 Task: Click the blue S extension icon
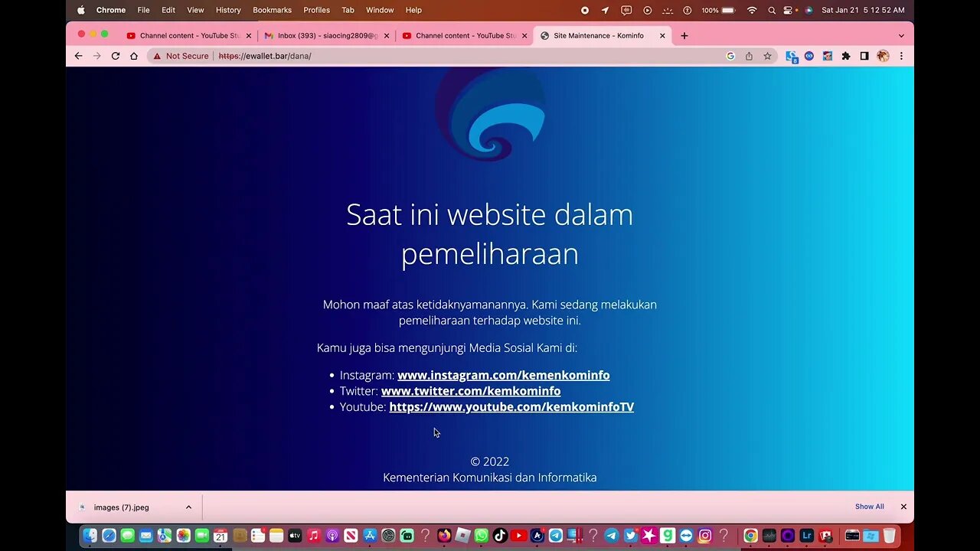click(x=792, y=56)
